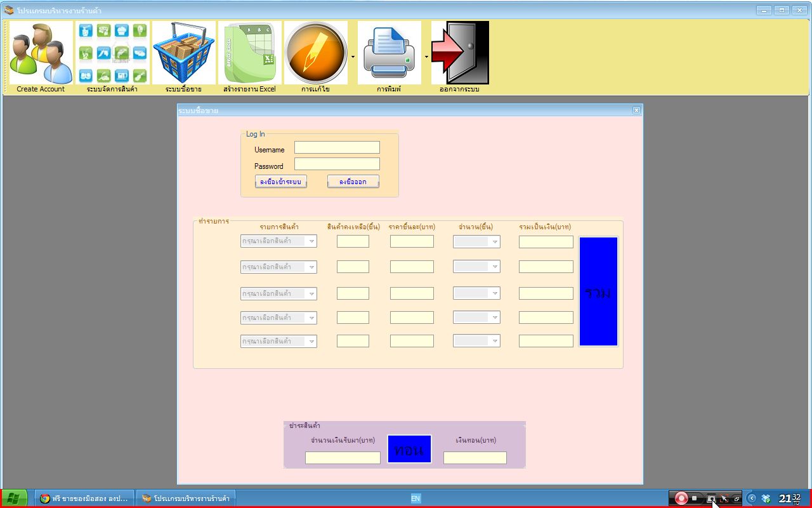Select โปรแกรมบริหารงานร้านค้า taskbar item
Image resolution: width=812 pixels, height=508 pixels.
[186, 498]
